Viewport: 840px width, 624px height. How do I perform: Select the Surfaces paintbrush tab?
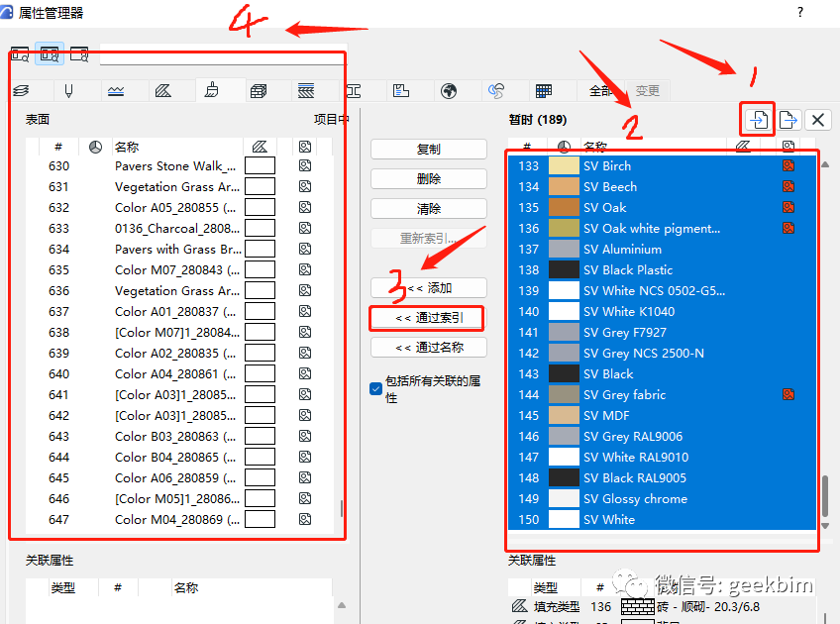pyautogui.click(x=212, y=90)
